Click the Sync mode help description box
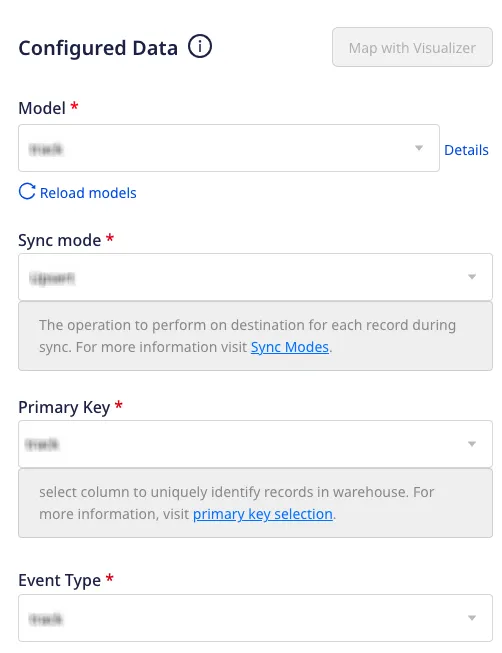The width and height of the screenshot is (502, 653). coord(255,336)
